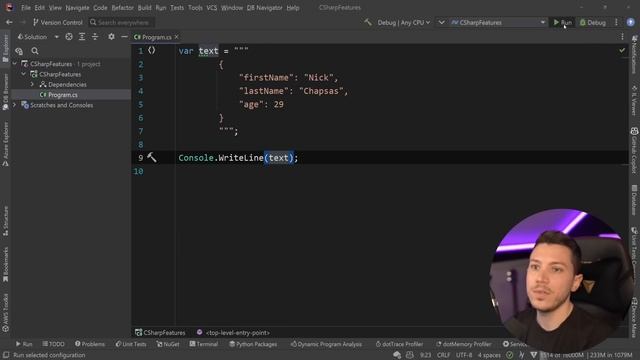
Task: Open the DB Navigator menu
Action: pyautogui.click(x=264, y=7)
